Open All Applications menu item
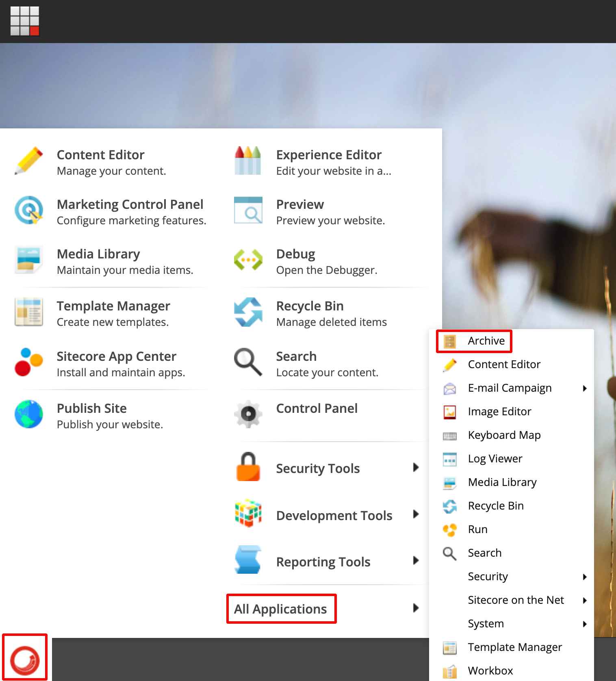Screen dimensions: 616x681 (280, 609)
